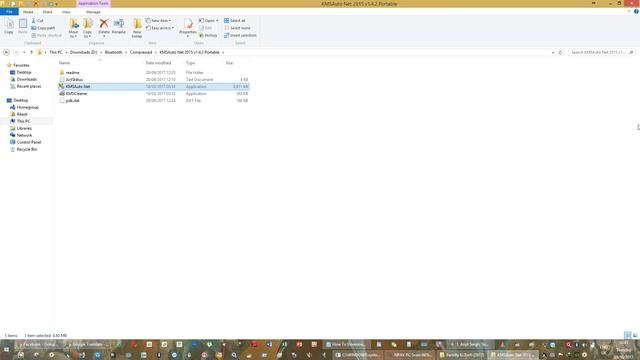Open Control Panel in navigation pane

[x=29, y=142]
